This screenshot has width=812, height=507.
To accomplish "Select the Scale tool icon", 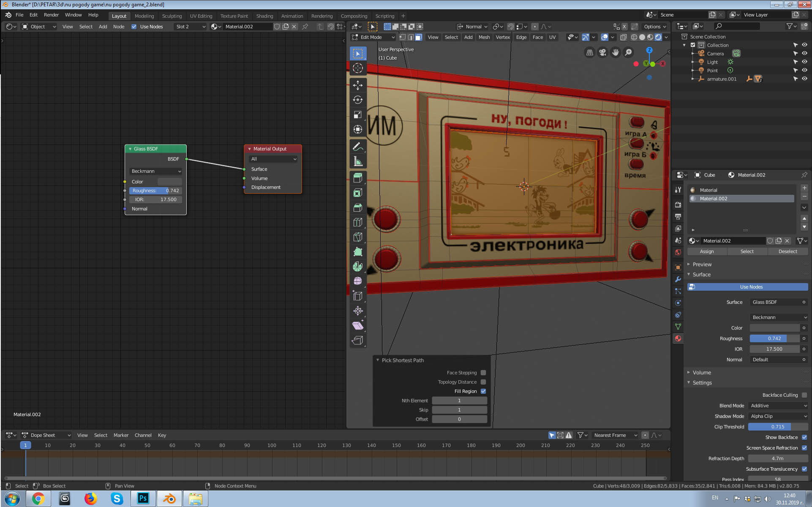I will (358, 114).
